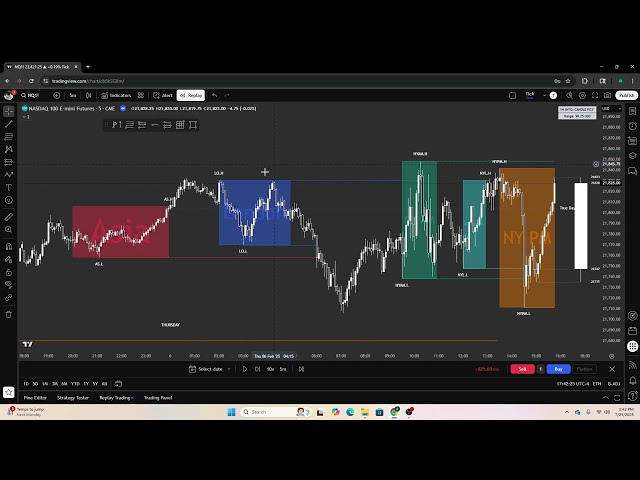Screen dimensions: 640x480
Task: Open the patterns drawing tools
Action: (9, 149)
